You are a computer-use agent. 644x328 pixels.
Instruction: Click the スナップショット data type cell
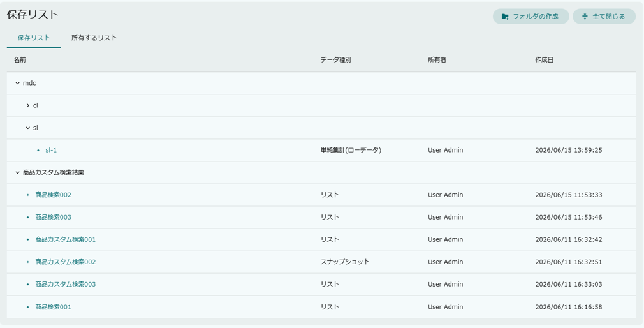point(345,262)
